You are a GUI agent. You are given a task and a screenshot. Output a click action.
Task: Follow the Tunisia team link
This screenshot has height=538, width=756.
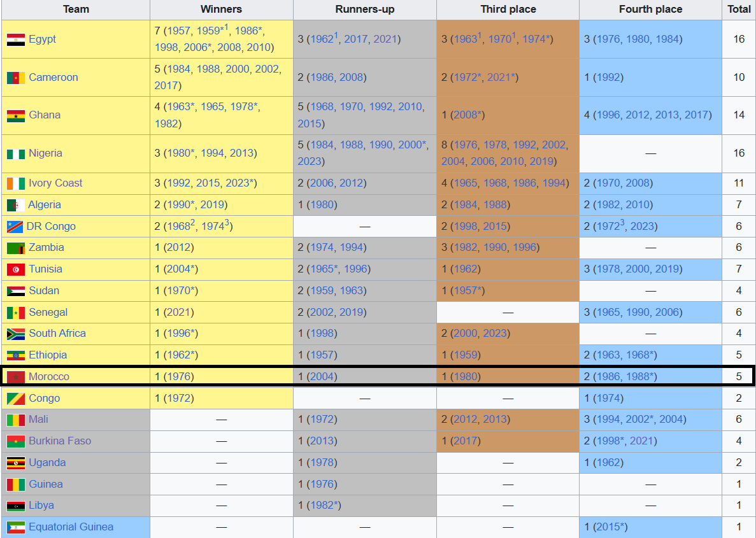pos(45,269)
